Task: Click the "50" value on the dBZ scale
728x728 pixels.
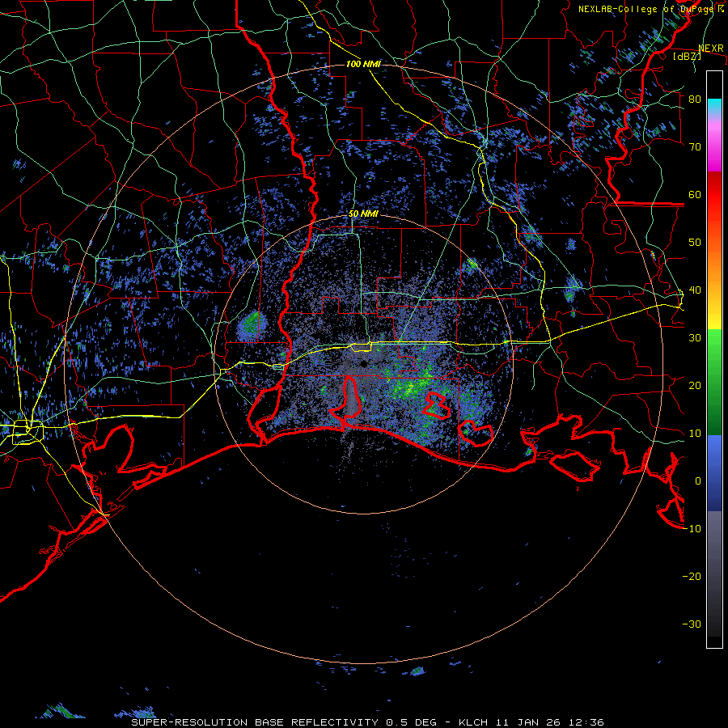Action: [x=695, y=243]
